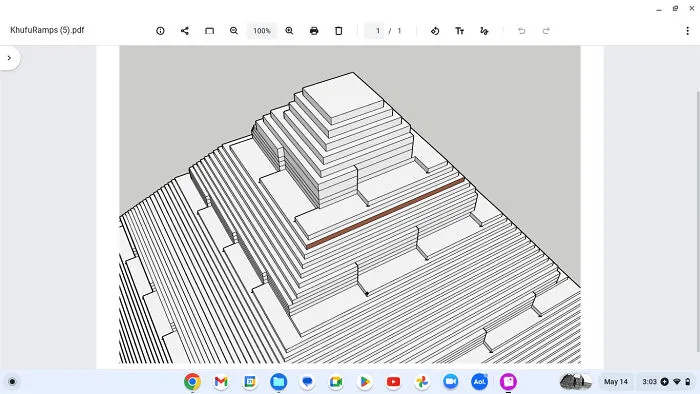Print the KhufuRamps PDF

click(x=314, y=31)
